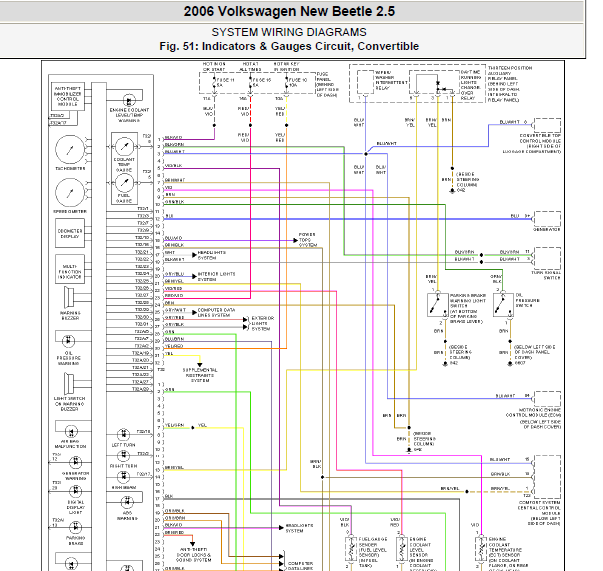
Task: Click the Power Tops System arrow
Action: pos(295,240)
